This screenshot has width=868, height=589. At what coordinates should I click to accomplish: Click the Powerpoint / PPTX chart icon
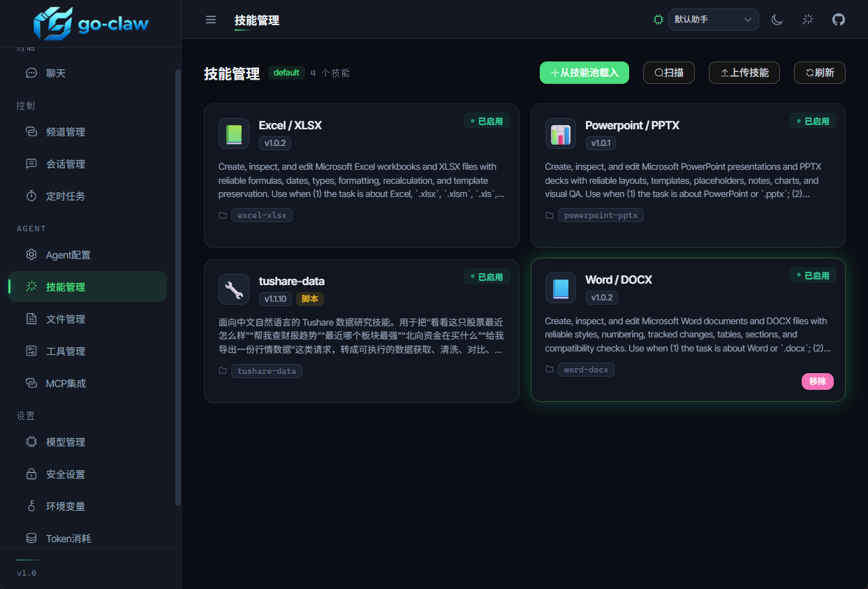coord(561,133)
